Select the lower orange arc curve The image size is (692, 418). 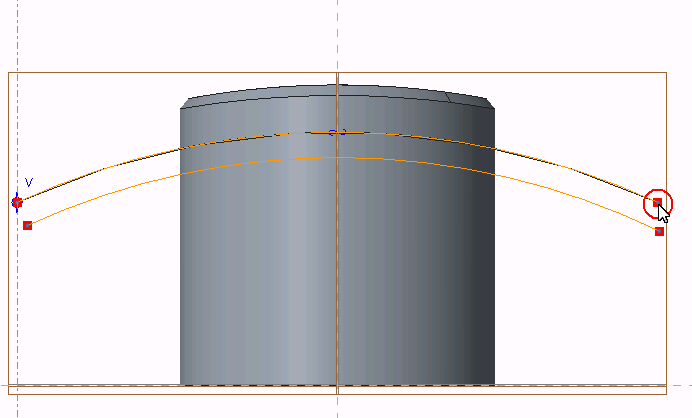(x=340, y=158)
